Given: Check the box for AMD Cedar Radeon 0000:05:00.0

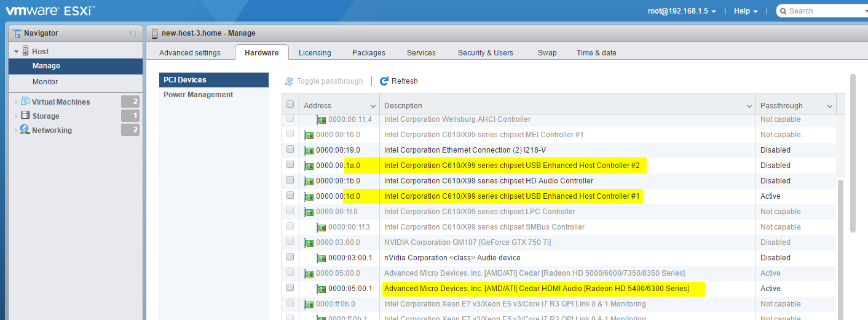Looking at the screenshot, I should pos(290,273).
